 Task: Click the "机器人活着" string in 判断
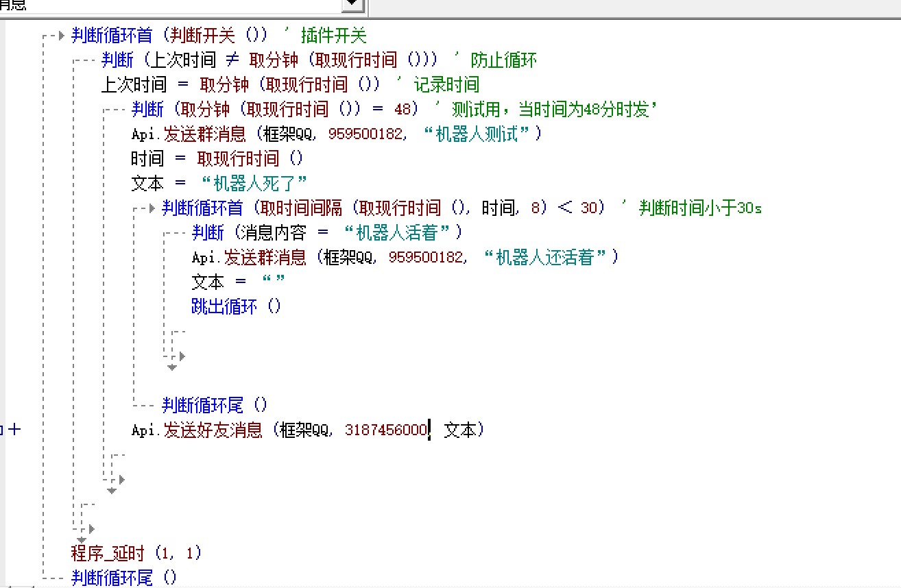[x=403, y=232]
